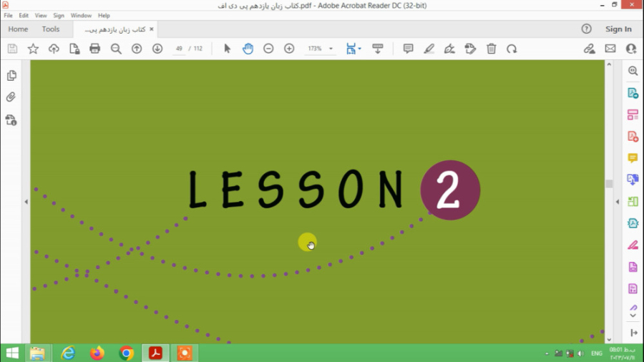Open the Find text magnifier
Image resolution: width=644 pixels, height=362 pixels.
(116, 49)
